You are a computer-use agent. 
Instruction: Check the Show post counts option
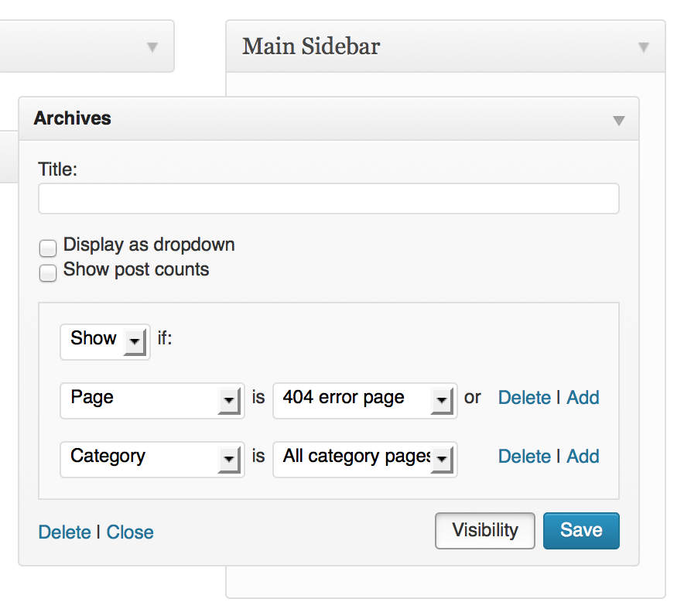[48, 273]
